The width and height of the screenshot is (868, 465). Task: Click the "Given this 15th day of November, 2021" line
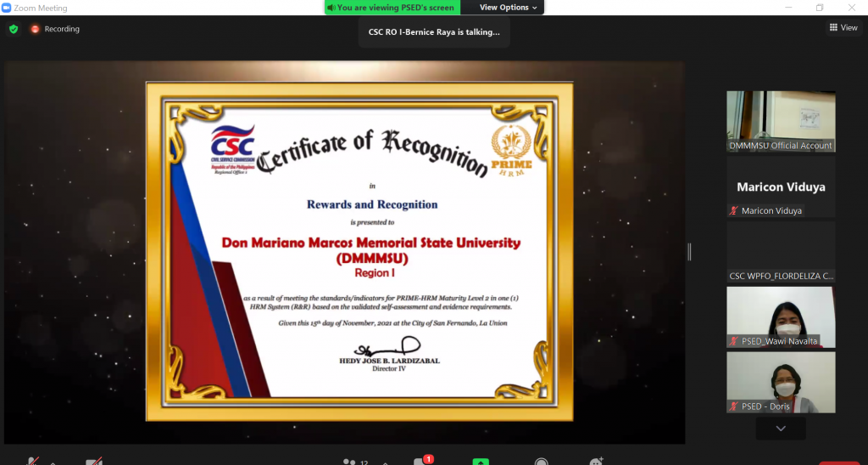(392, 323)
